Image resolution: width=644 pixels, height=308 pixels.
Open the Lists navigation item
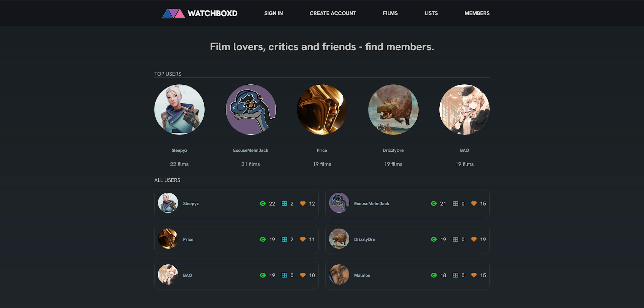tap(431, 13)
